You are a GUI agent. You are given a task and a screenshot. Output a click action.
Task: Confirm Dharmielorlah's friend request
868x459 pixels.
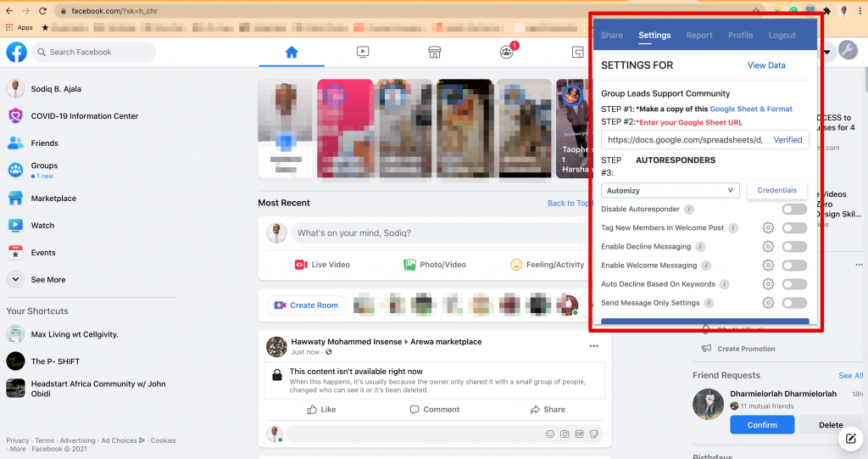coord(762,424)
